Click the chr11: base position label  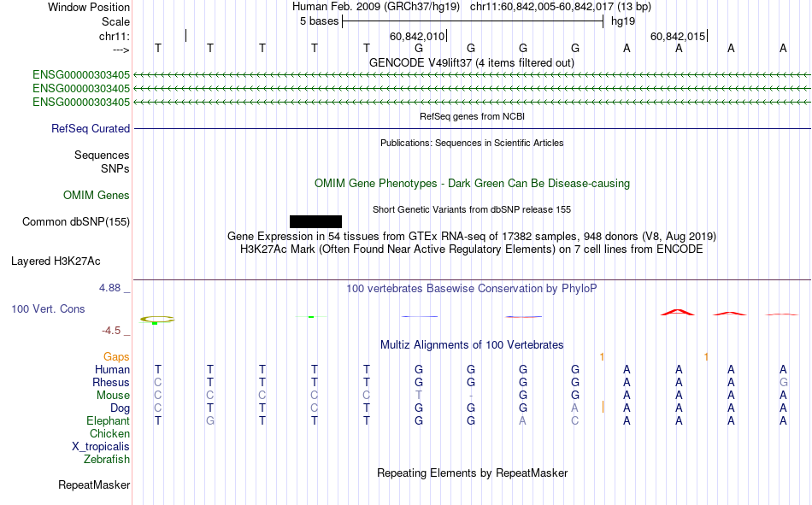click(115, 36)
